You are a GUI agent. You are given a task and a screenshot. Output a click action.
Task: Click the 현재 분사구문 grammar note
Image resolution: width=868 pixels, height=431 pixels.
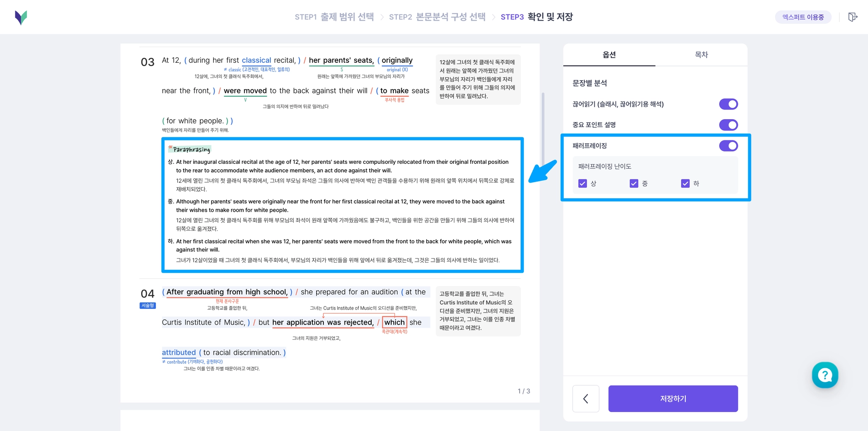point(227,301)
